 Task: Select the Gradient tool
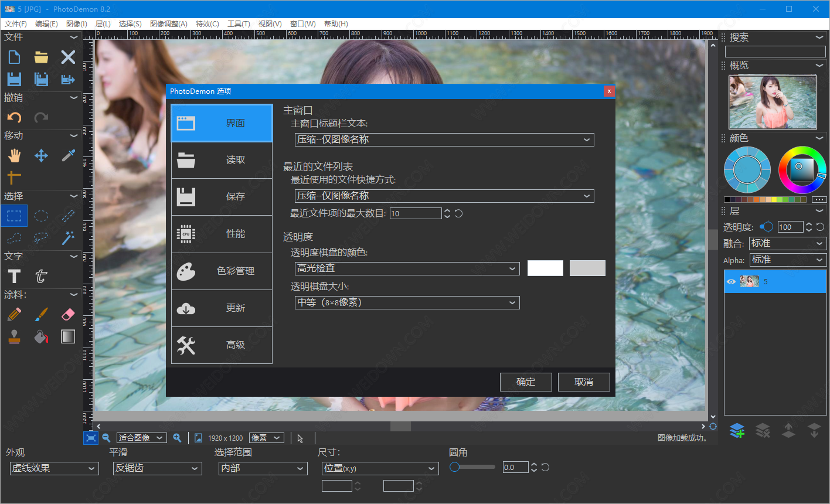(68, 336)
